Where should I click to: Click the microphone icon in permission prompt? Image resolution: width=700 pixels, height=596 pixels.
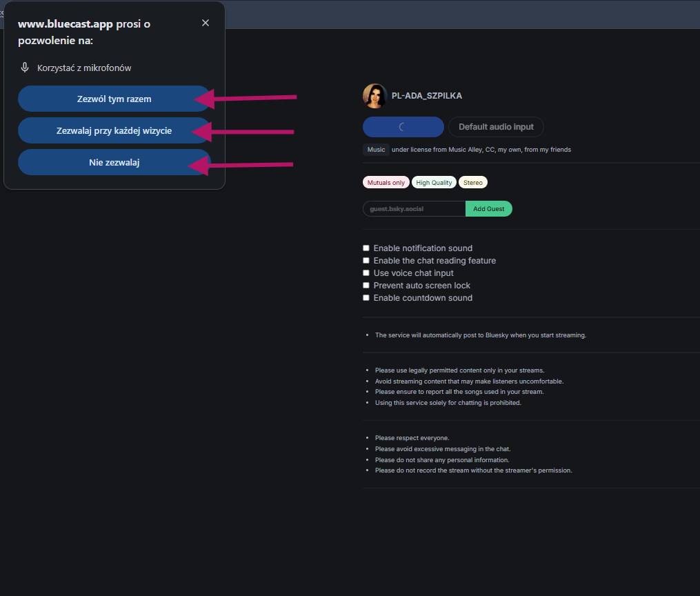[25, 68]
